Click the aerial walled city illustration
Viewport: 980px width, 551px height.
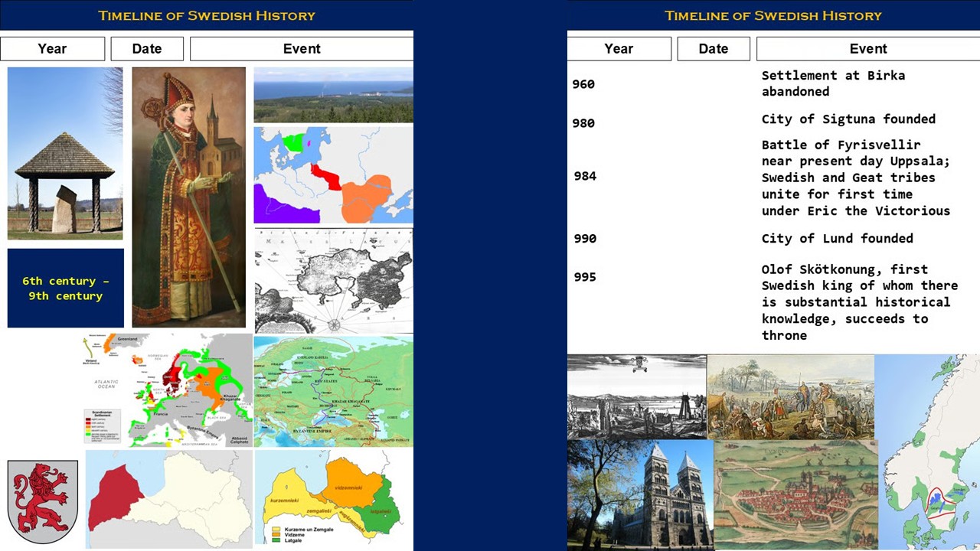coord(795,494)
